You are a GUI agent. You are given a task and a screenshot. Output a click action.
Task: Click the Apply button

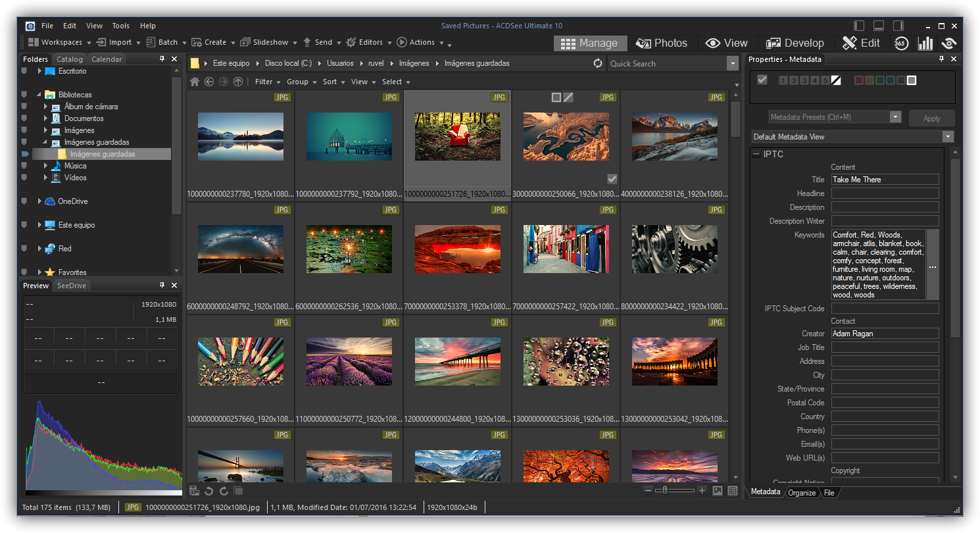tap(931, 118)
